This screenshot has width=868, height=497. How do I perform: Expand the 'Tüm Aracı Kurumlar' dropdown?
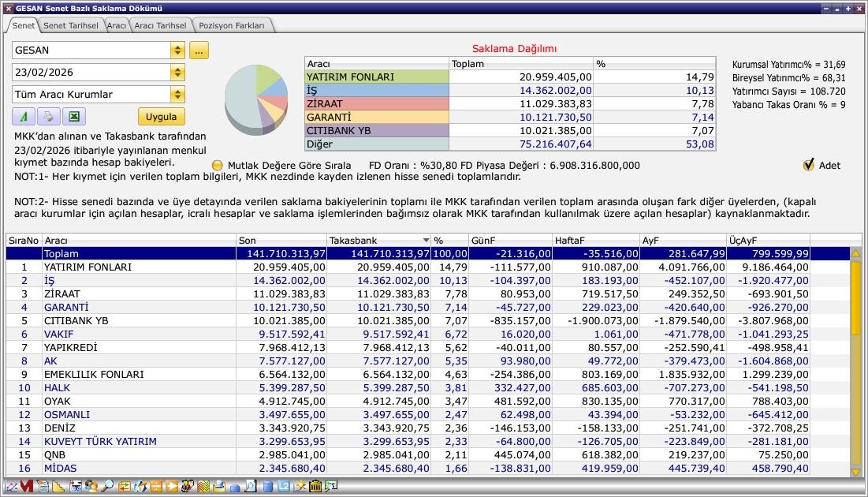tap(177, 95)
